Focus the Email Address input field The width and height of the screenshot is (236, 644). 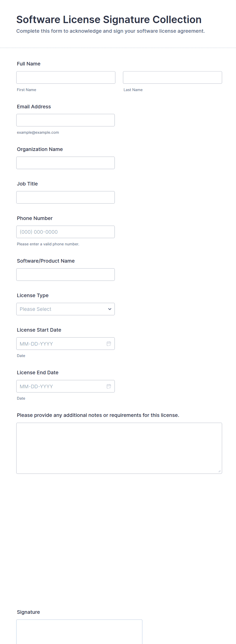(65, 120)
